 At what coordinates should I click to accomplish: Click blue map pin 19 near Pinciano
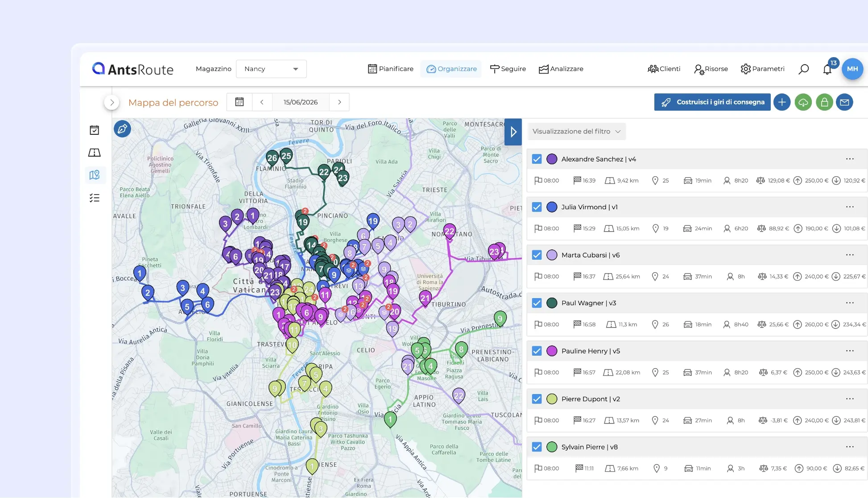(373, 221)
